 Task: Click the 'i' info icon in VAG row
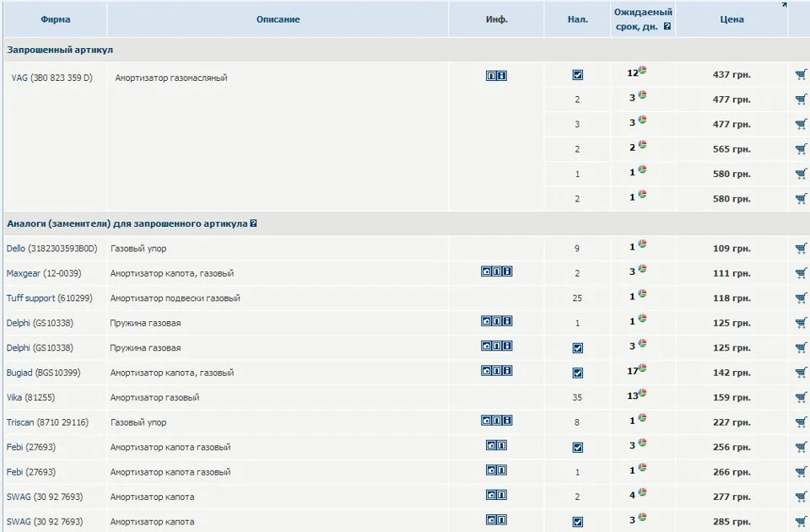click(x=501, y=76)
